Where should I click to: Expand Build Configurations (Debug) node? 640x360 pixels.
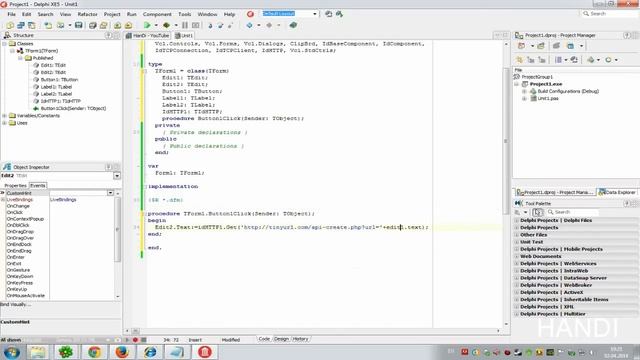click(524, 91)
